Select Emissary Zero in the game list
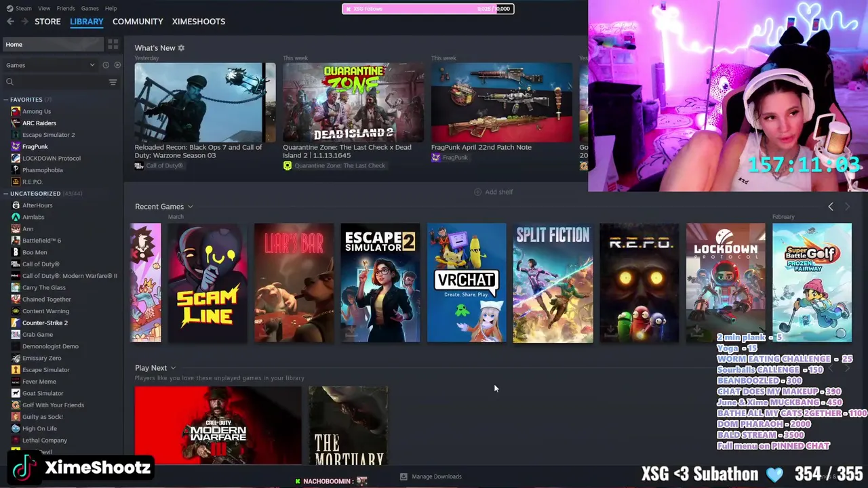This screenshot has width=868, height=488. pyautogui.click(x=41, y=358)
